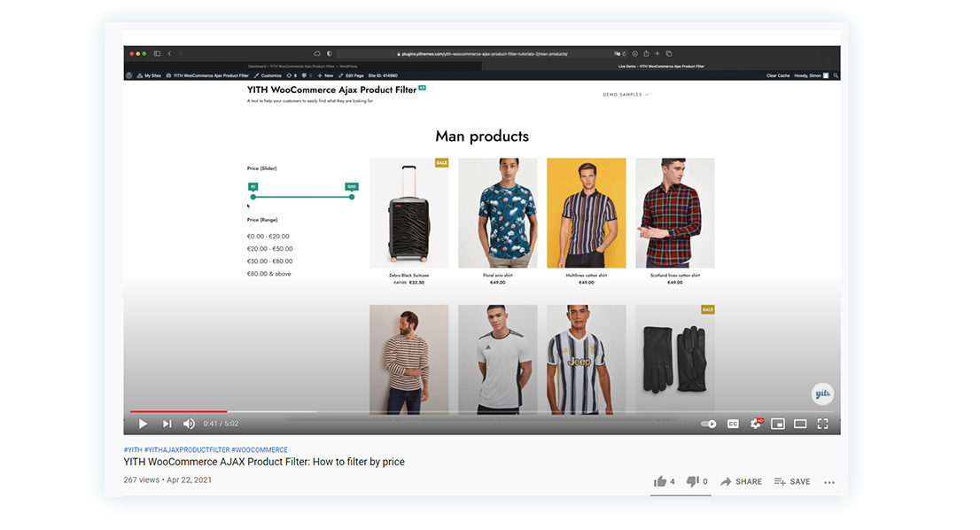Toggle the autoplay switch

coord(708,424)
